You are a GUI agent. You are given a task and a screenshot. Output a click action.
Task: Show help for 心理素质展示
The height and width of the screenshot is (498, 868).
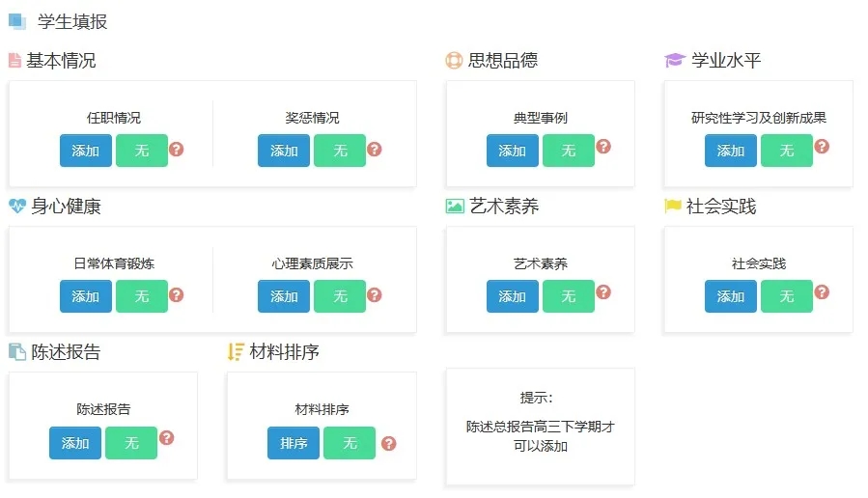click(375, 295)
